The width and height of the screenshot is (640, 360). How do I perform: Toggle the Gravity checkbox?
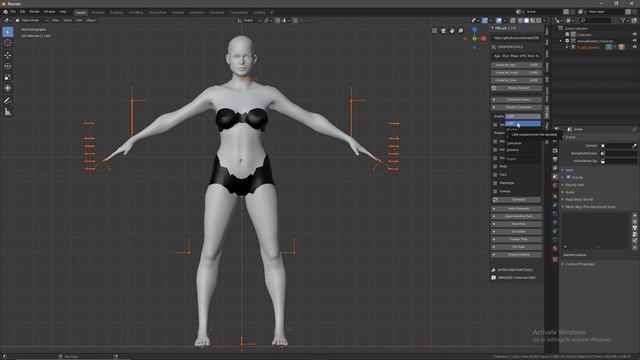[569, 177]
